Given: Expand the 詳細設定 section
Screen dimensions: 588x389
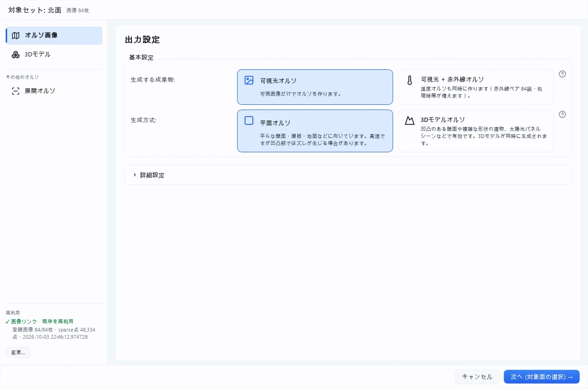Looking at the screenshot, I should pyautogui.click(x=348, y=175).
